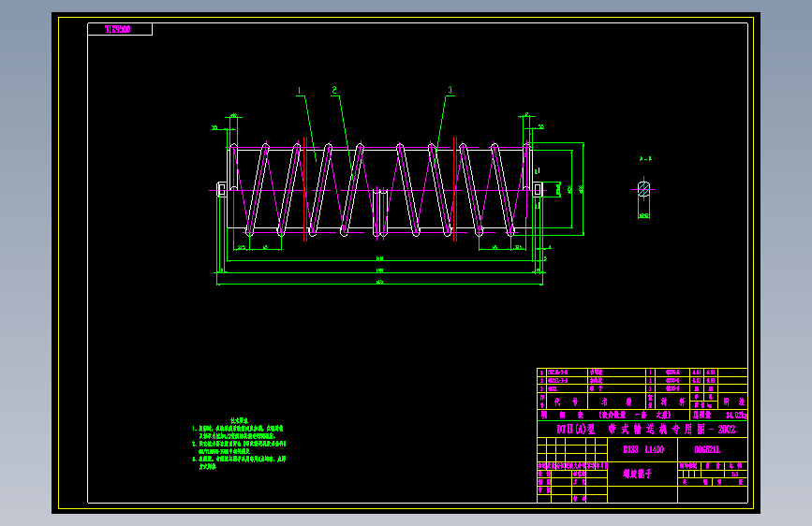This screenshot has width=812, height=526.
Task: Select the part name '螺旋辊子' in title block
Action: pos(637,474)
